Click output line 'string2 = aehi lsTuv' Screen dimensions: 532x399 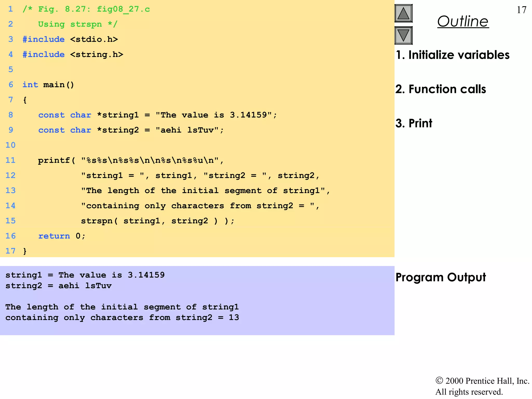[x=58, y=286]
